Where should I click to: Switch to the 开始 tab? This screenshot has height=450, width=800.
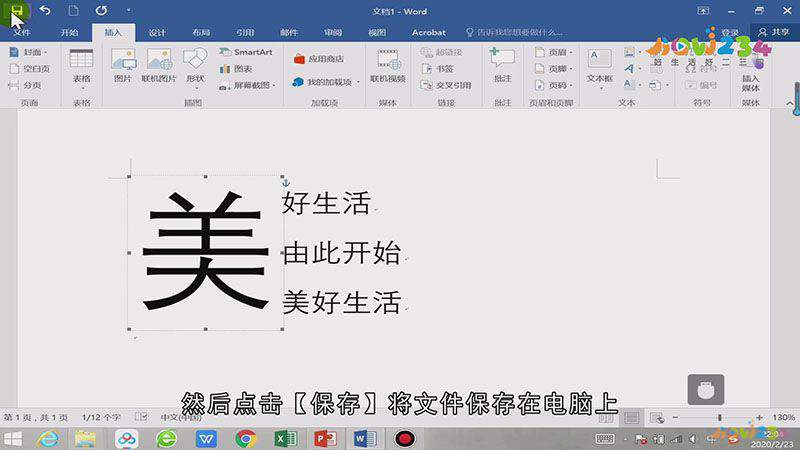click(x=69, y=32)
